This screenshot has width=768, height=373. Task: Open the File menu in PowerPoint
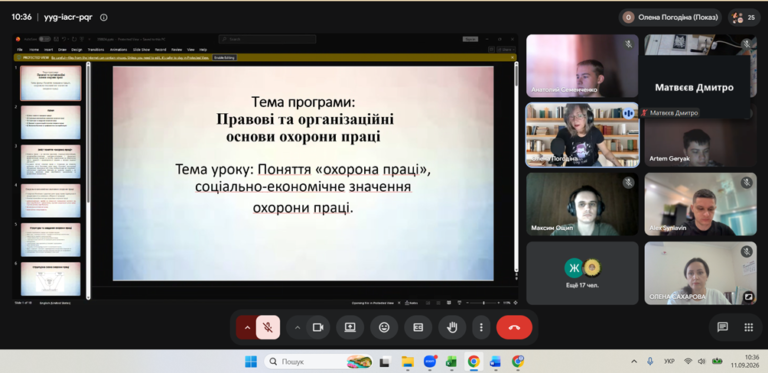pos(20,49)
